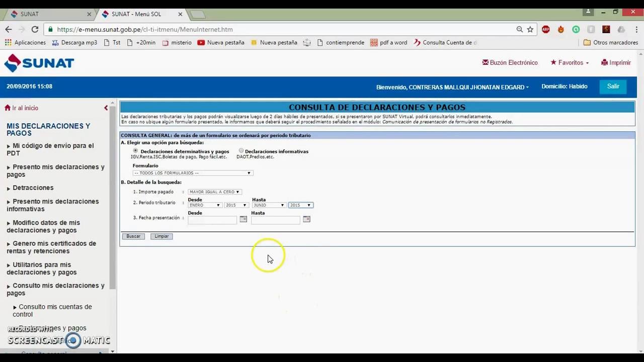Viewport: 644px width, 362px height.
Task: Open calendar icon for Desde date
Action: click(x=244, y=219)
